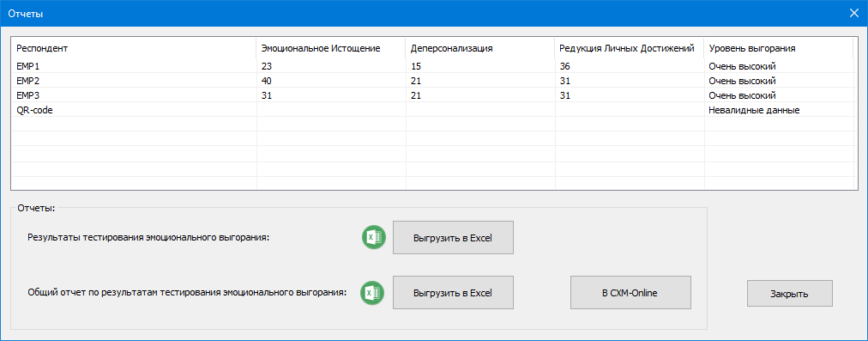Click EMP1's depersonalization value 15
The height and width of the screenshot is (341, 868).
416,66
